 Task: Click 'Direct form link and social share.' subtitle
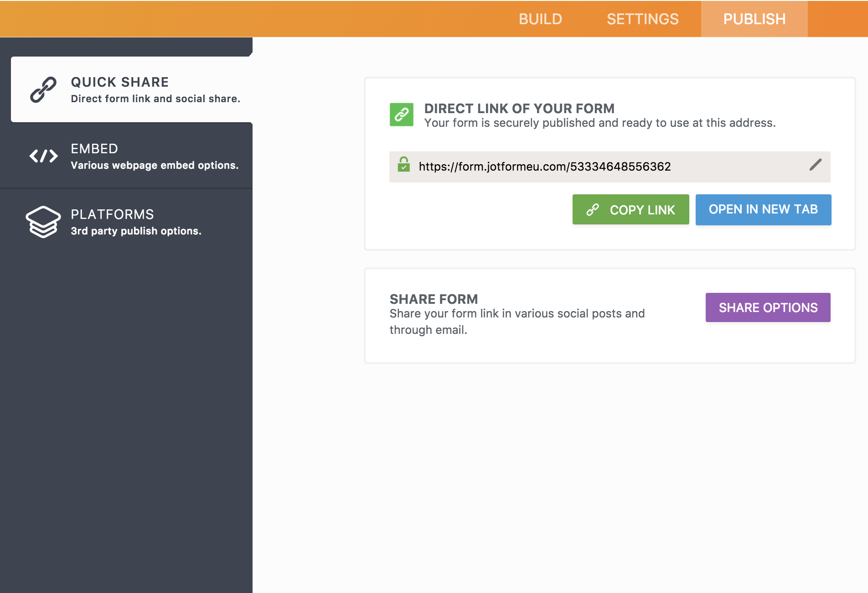pyautogui.click(x=155, y=99)
